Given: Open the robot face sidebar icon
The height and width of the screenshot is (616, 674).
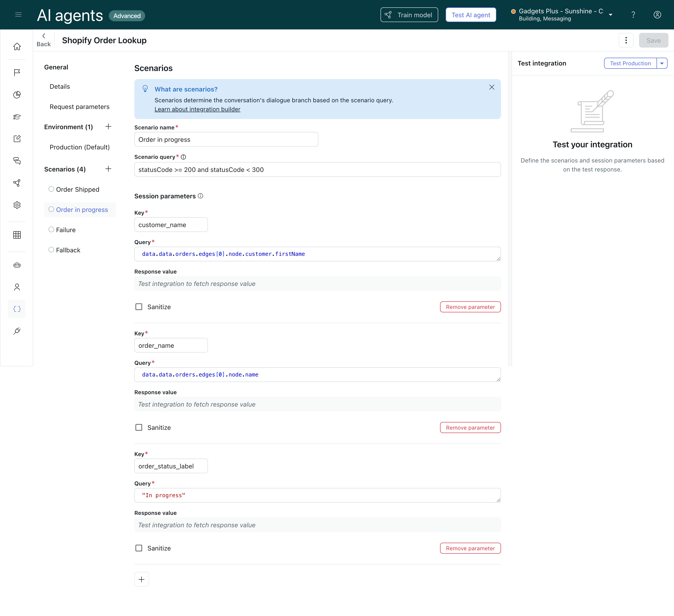Looking at the screenshot, I should (x=17, y=265).
